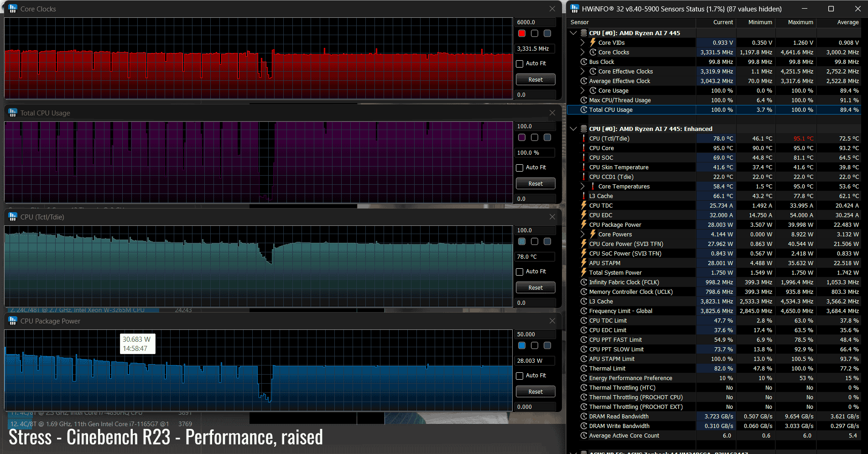Reset the CPU Package Power graph
The height and width of the screenshot is (454, 868).
coord(535,391)
